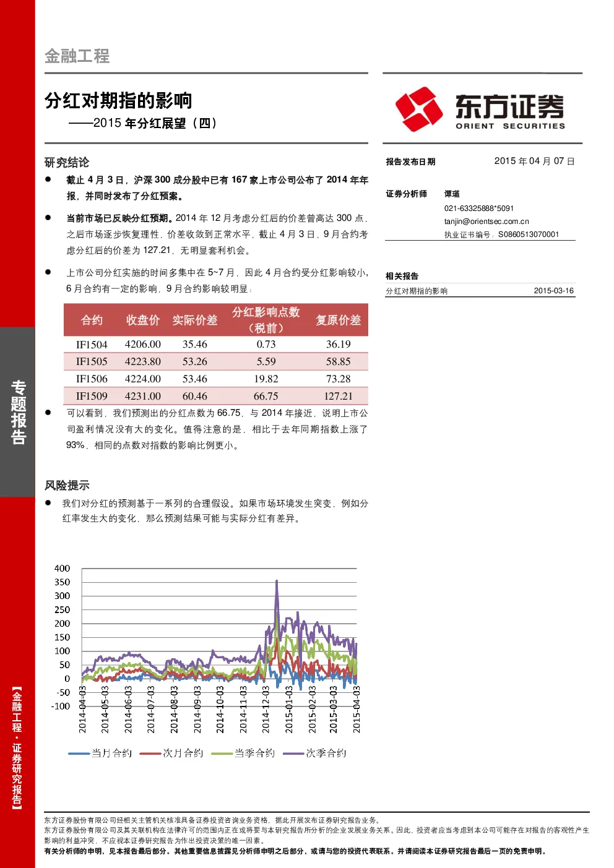Viewport: 614px width, 868px height.
Task: Click the 报告发布日期 label
Action: (x=410, y=161)
